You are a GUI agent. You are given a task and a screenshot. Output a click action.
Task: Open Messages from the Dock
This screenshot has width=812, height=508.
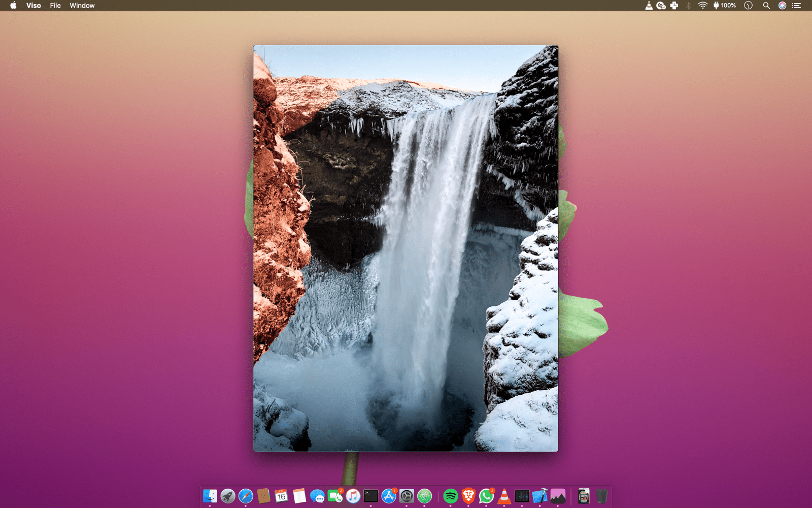point(317,496)
